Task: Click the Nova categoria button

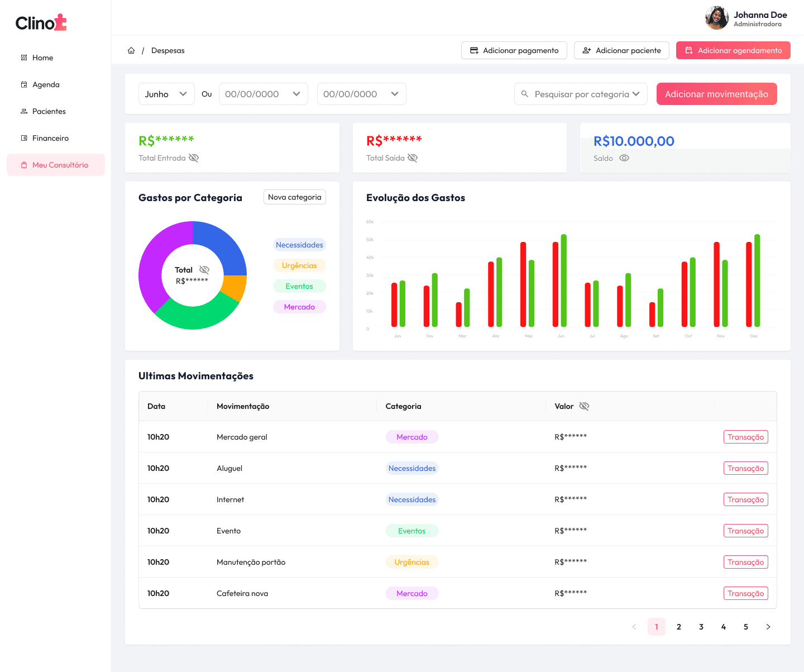Action: 294,197
